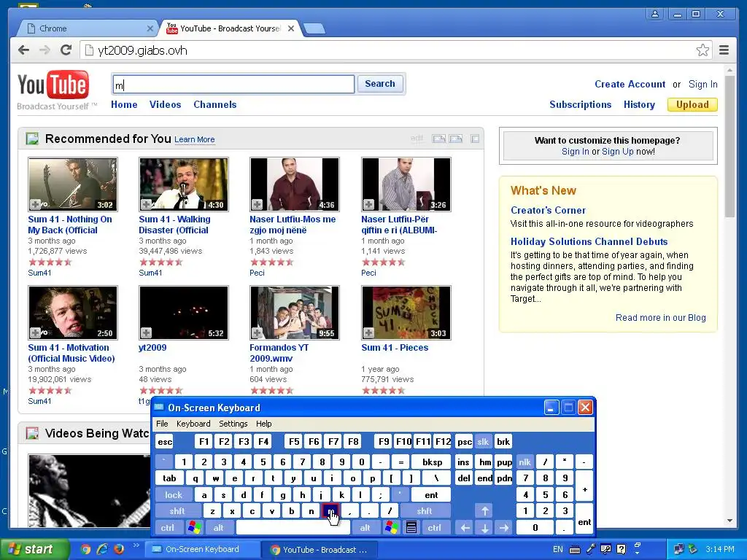Click the scrollbar down arrow
747x560 pixels.
click(729, 521)
